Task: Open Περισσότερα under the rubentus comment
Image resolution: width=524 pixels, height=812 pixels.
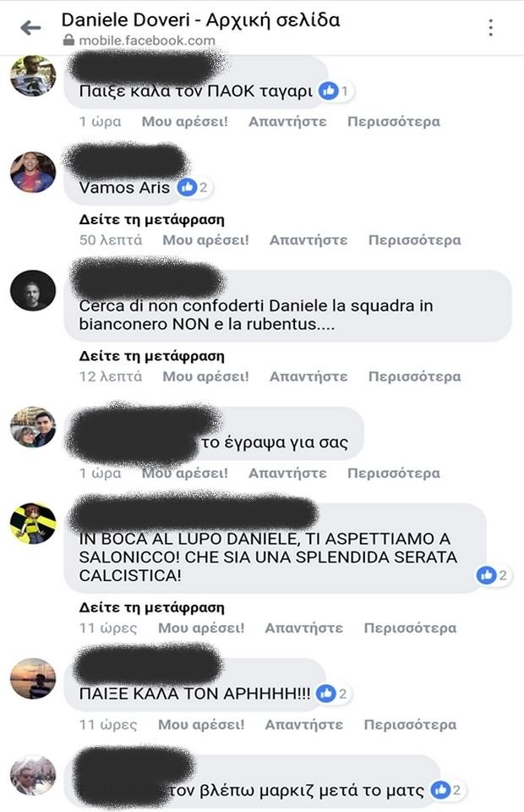Action: pos(414,376)
